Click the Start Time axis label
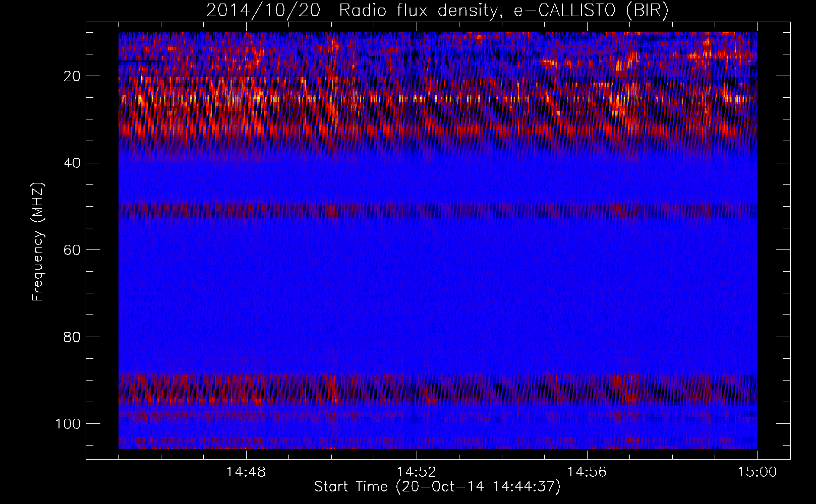The image size is (816, 504). [x=437, y=487]
